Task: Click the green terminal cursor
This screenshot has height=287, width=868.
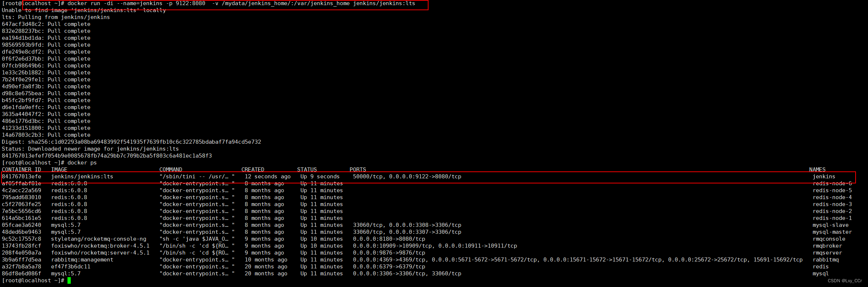Action: click(x=69, y=280)
